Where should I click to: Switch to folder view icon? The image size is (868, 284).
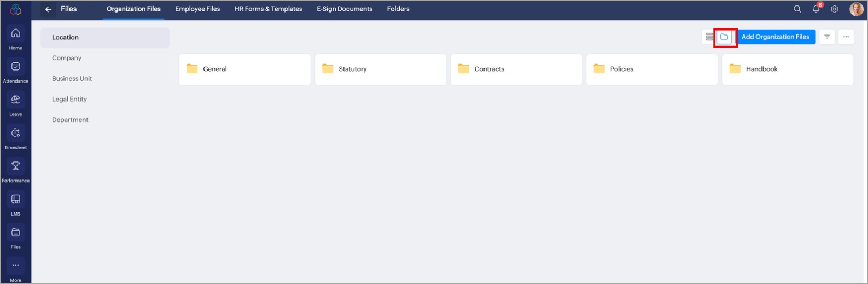pos(724,37)
